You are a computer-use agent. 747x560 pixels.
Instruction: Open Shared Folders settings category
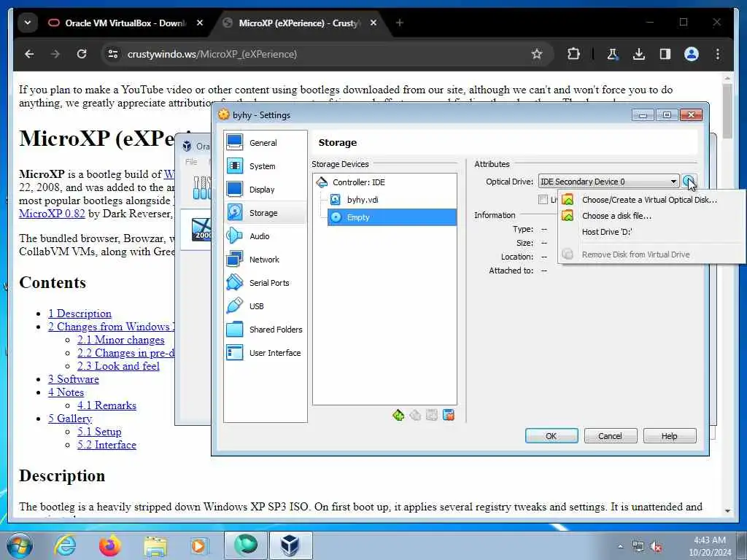pyautogui.click(x=265, y=329)
